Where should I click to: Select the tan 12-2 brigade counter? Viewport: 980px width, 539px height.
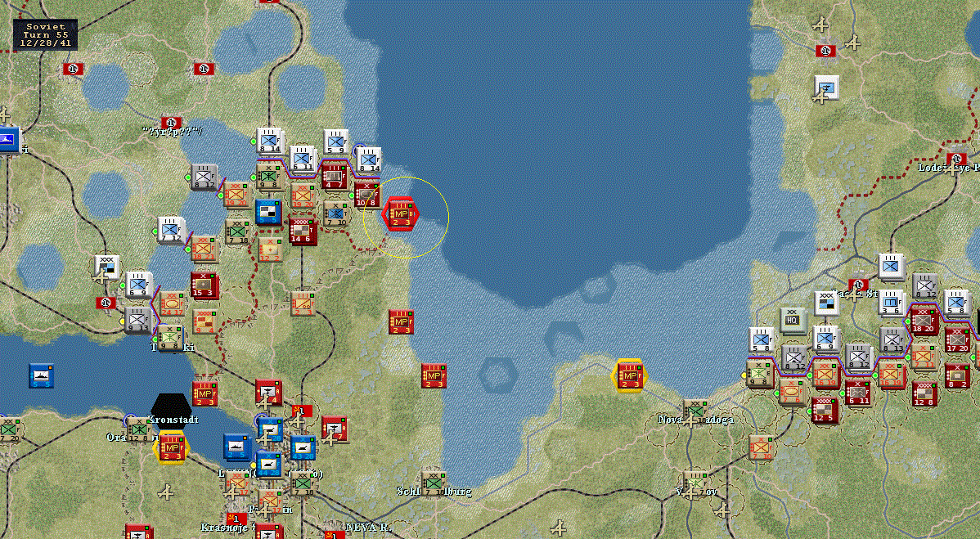click(x=270, y=249)
